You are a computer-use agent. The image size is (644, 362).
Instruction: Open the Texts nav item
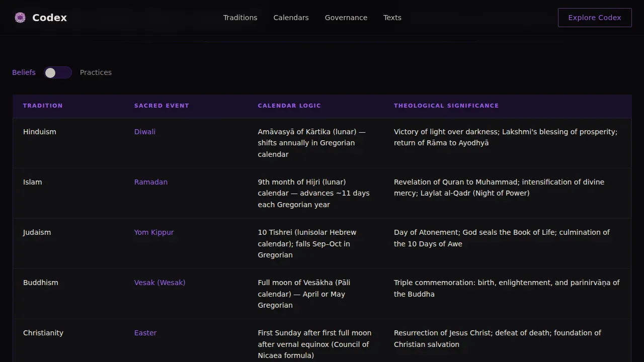(x=392, y=18)
